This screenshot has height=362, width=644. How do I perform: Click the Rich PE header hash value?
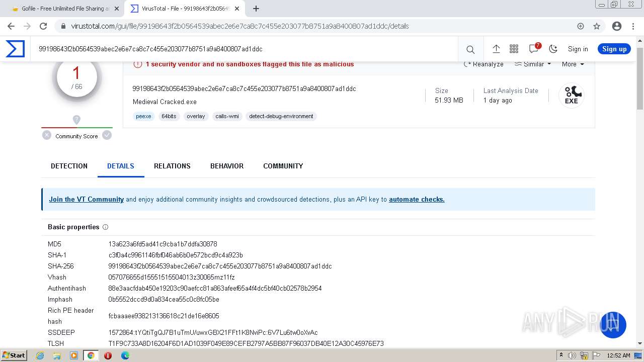point(164,316)
